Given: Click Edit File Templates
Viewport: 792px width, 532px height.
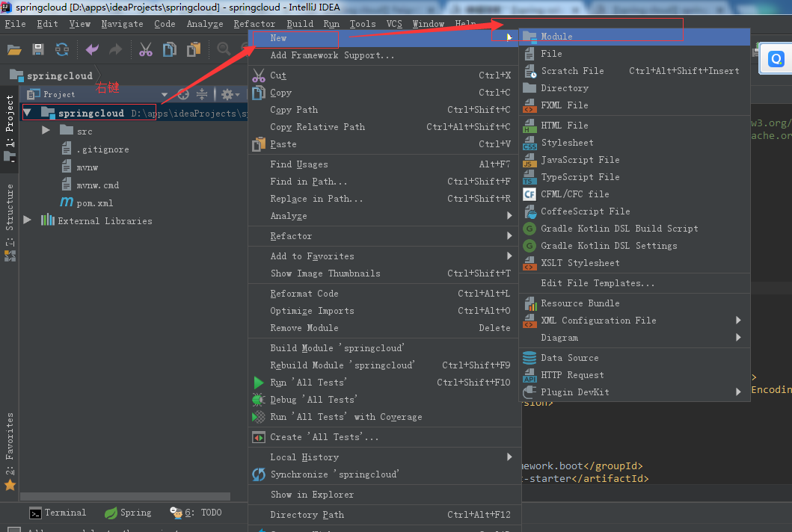Looking at the screenshot, I should (x=634, y=282).
